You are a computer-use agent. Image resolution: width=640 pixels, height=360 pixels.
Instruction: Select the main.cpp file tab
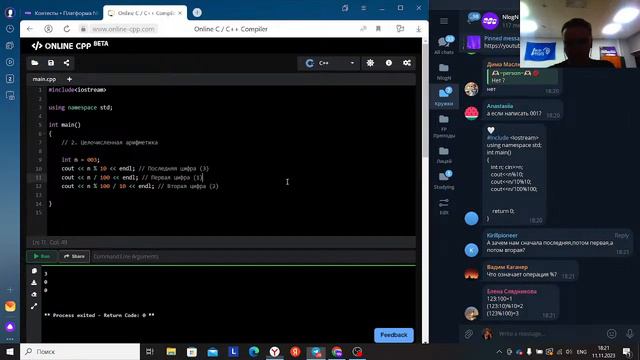44,79
